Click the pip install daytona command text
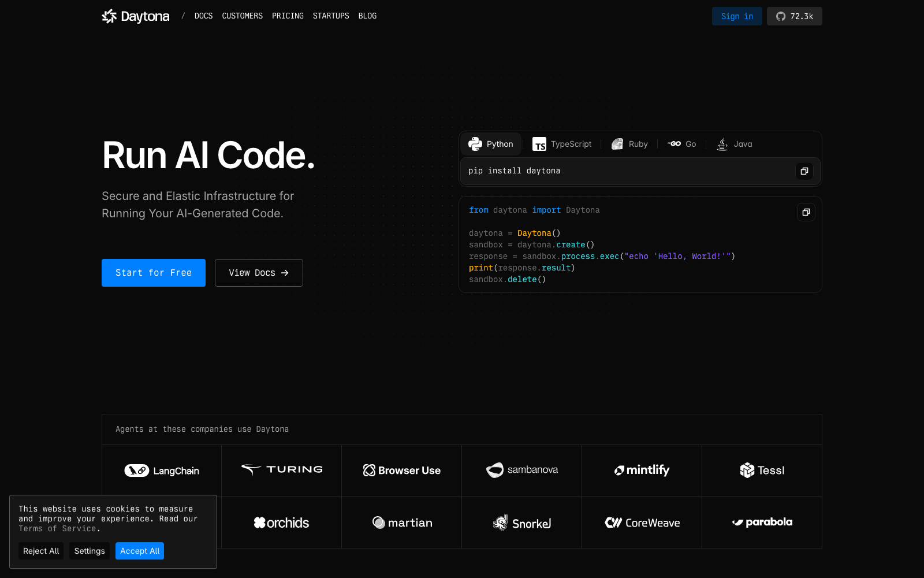The image size is (924, 578). point(515,171)
